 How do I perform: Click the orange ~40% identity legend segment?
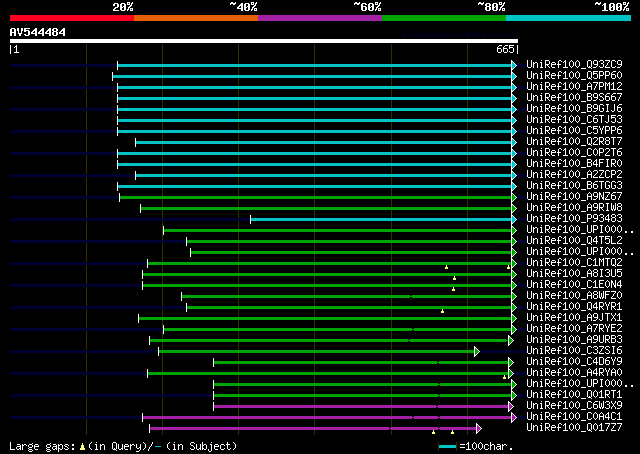[196, 18]
